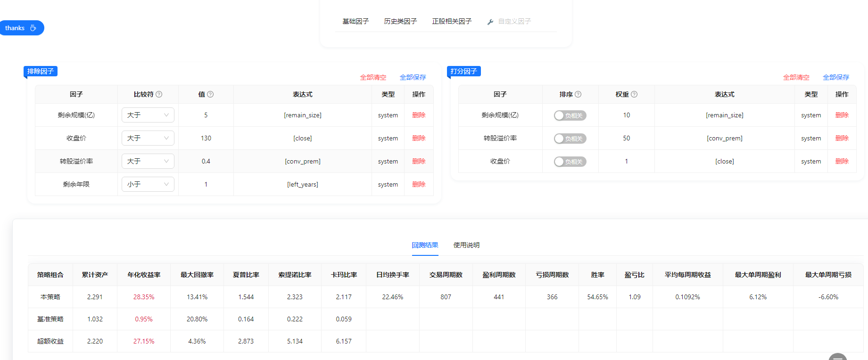This screenshot has height=360, width=868.
Task: Click the thanks button with cup icon
Action: tap(22, 28)
